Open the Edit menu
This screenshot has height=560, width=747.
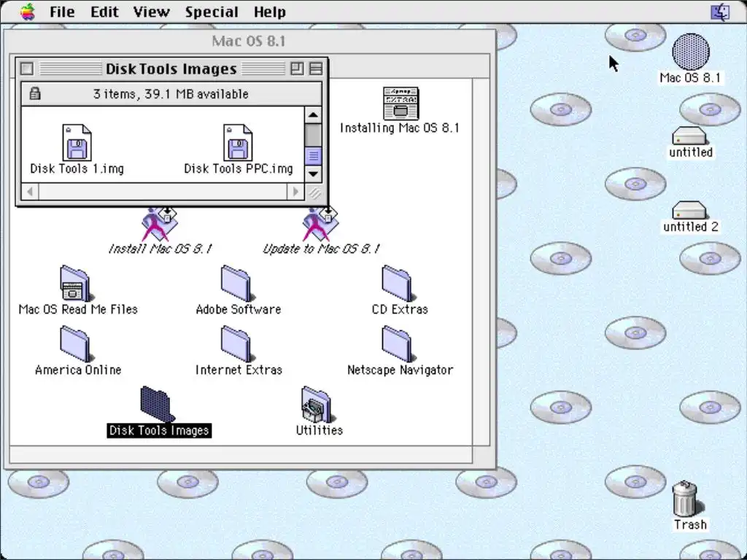(x=104, y=12)
